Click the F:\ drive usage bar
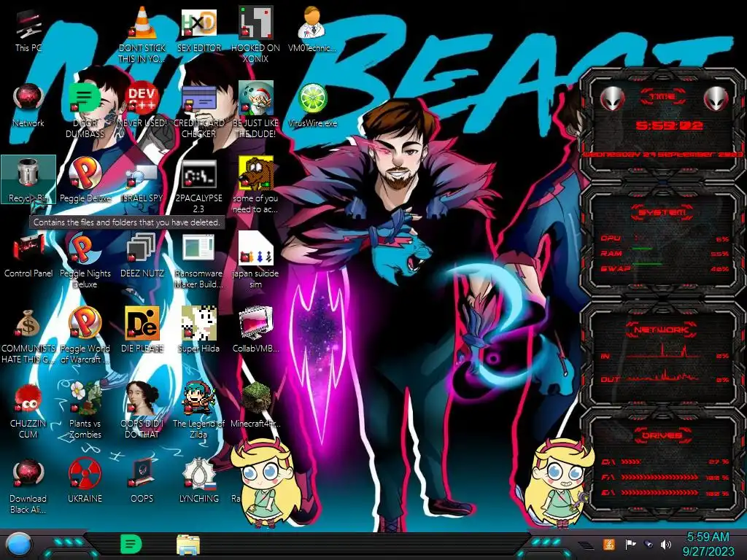This screenshot has height=560, width=747. [659, 477]
